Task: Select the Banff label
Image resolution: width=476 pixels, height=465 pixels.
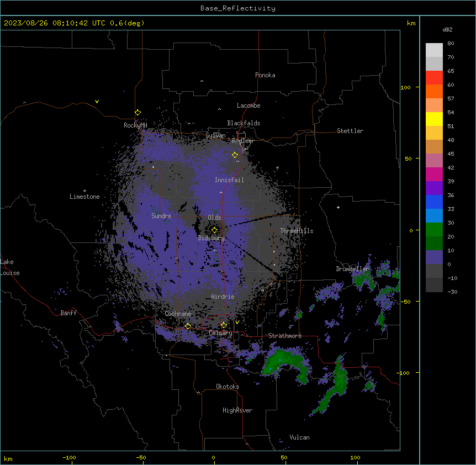Action: pyautogui.click(x=68, y=313)
